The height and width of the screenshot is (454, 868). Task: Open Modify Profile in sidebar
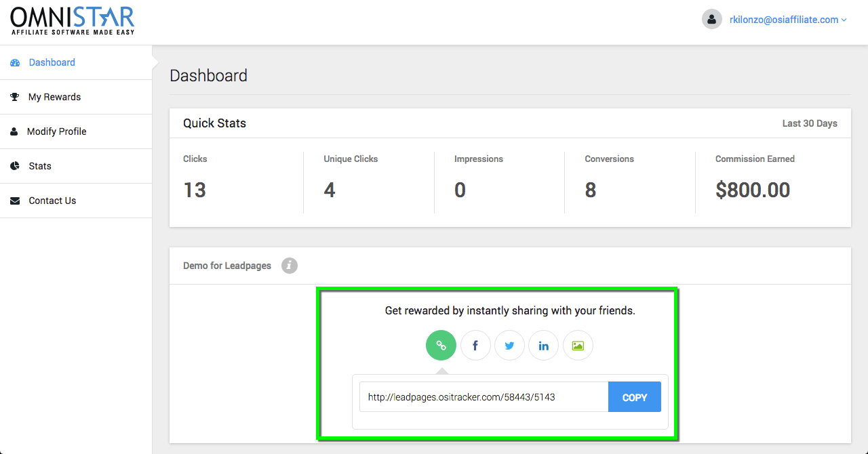[76, 131]
